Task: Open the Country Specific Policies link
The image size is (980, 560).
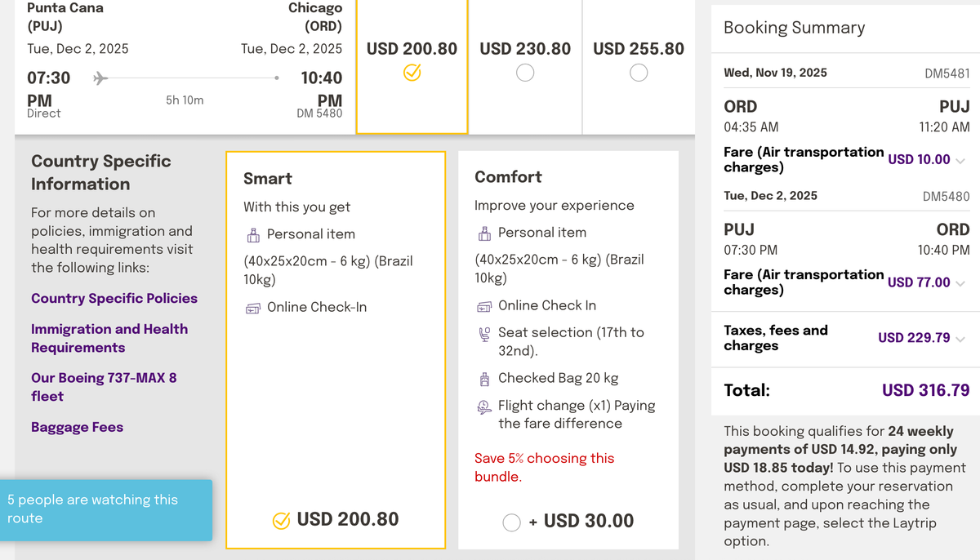Action: click(114, 299)
